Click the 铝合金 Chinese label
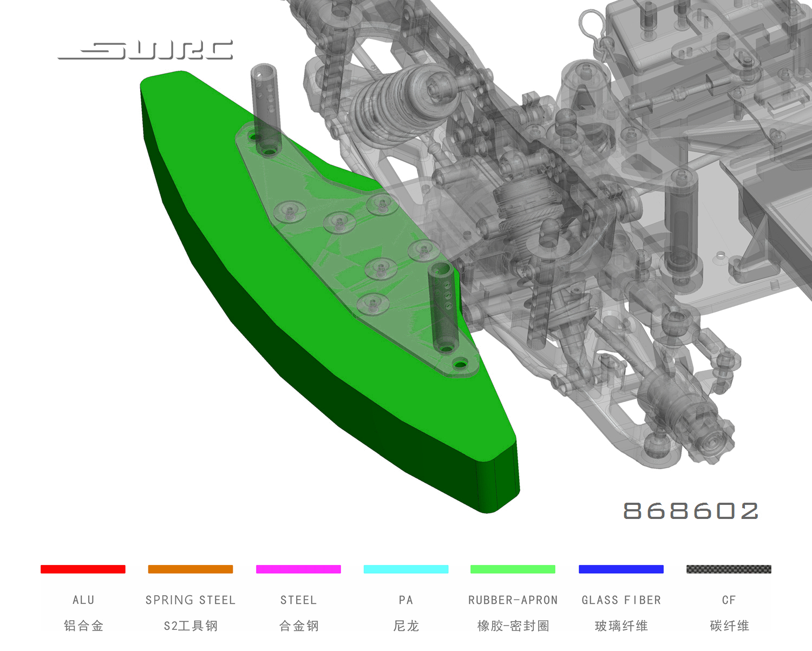The width and height of the screenshot is (812, 651). coord(83,626)
